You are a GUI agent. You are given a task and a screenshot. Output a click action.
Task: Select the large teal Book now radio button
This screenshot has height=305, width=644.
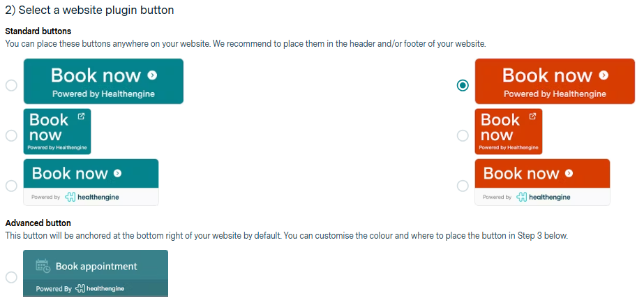point(11,85)
